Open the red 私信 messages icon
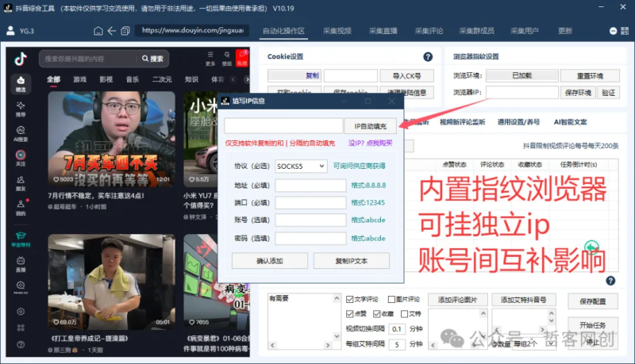The width and height of the screenshot is (635, 364). point(242,58)
